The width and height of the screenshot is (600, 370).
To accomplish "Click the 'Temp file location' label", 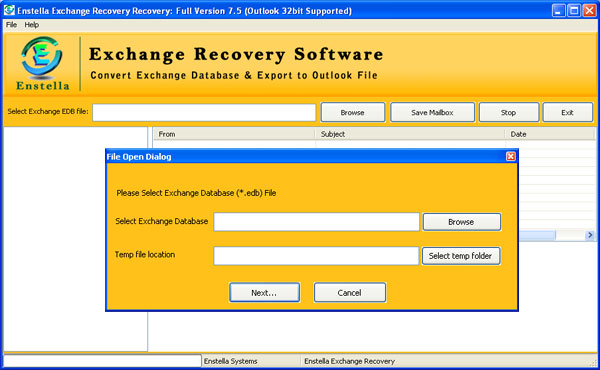I will (x=145, y=254).
